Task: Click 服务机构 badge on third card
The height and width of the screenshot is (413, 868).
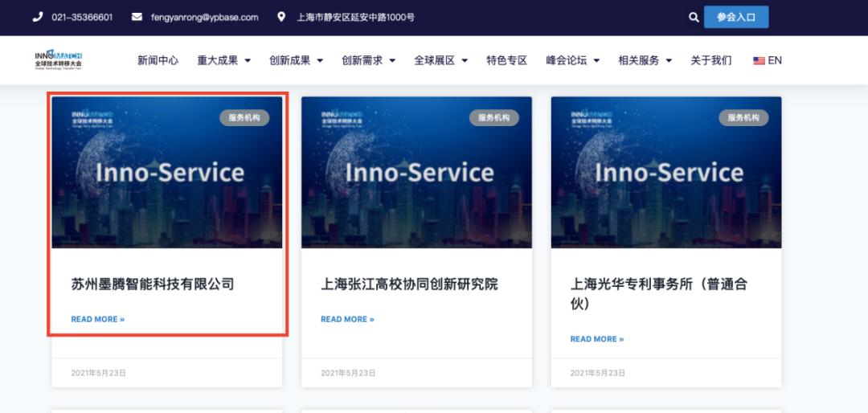Action: point(743,117)
